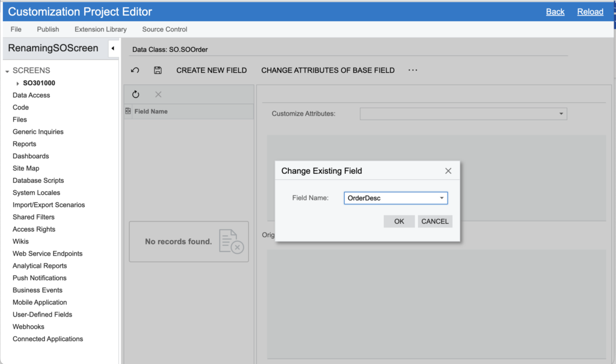
Task: Open the Publish menu
Action: pyautogui.click(x=48, y=29)
